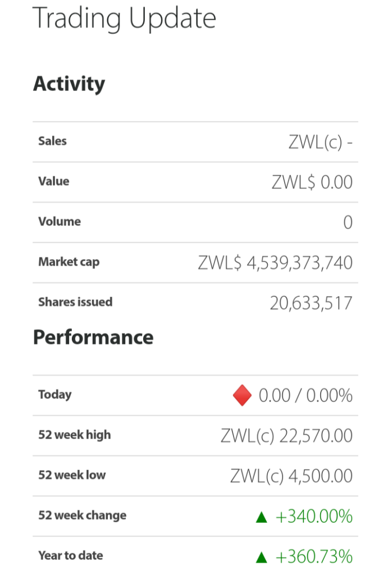
Task: Select the Market cap label
Action: tap(69, 262)
